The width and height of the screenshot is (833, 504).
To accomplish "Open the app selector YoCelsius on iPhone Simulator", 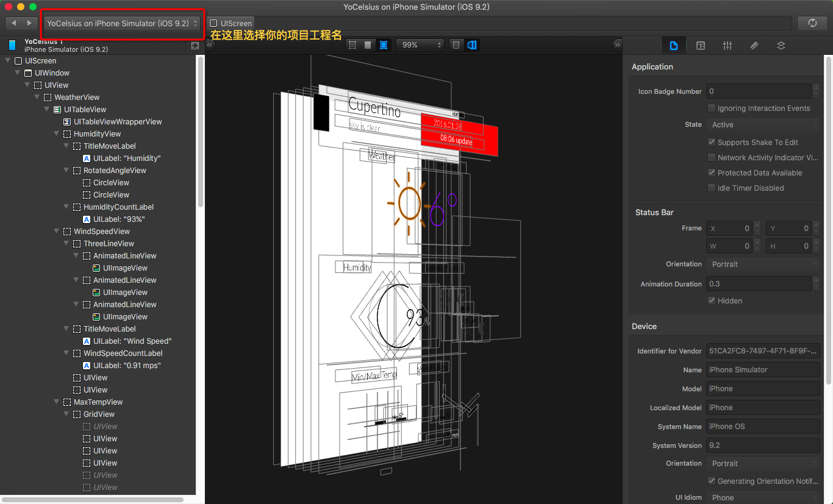I will coord(123,23).
